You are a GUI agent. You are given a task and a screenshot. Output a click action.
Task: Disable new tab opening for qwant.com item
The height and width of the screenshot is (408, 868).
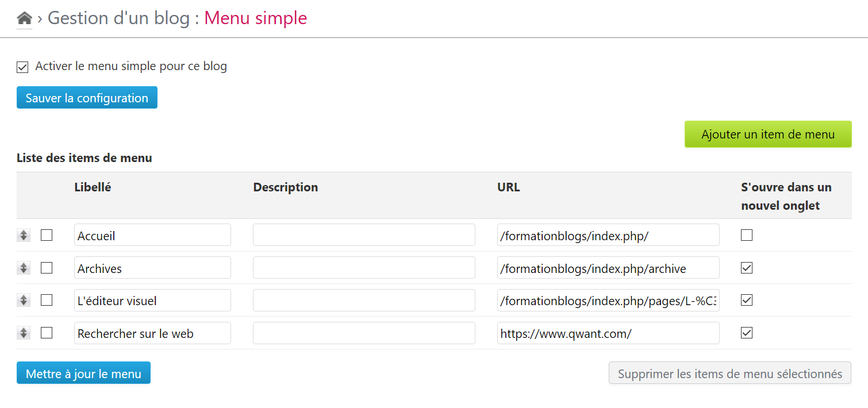pos(747,333)
